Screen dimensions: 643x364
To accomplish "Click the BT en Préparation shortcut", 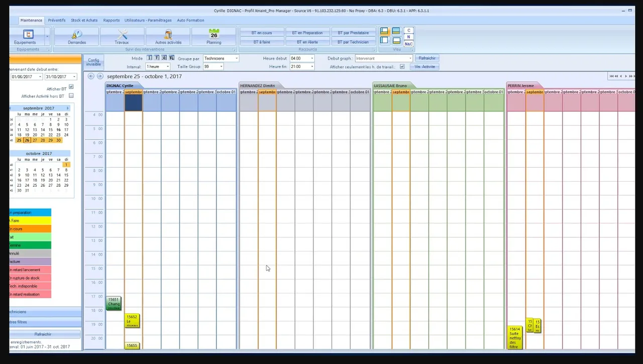I will [307, 33].
